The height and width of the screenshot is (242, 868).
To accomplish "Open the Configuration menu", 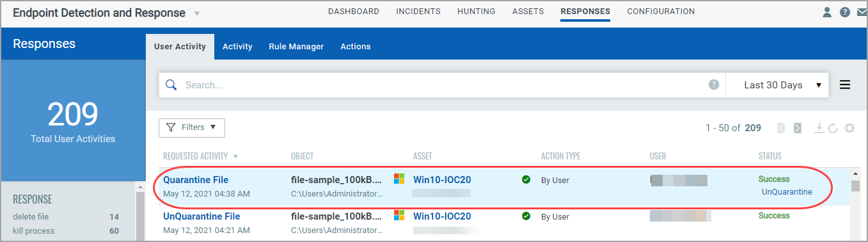I will coord(661,12).
